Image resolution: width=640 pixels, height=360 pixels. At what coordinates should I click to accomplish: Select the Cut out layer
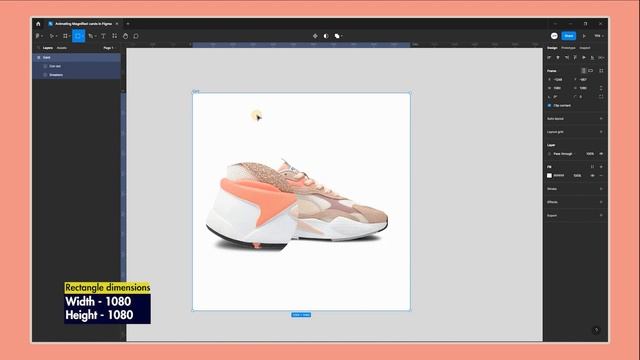point(76,66)
